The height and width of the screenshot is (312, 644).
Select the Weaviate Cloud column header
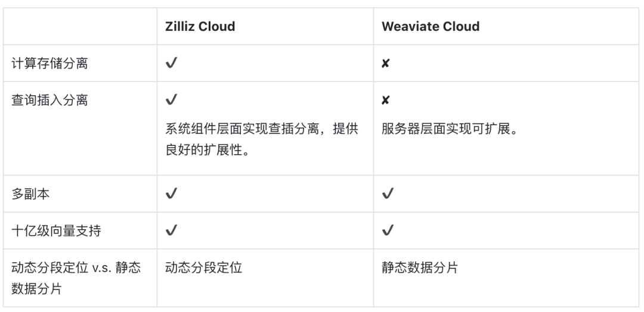(x=431, y=26)
